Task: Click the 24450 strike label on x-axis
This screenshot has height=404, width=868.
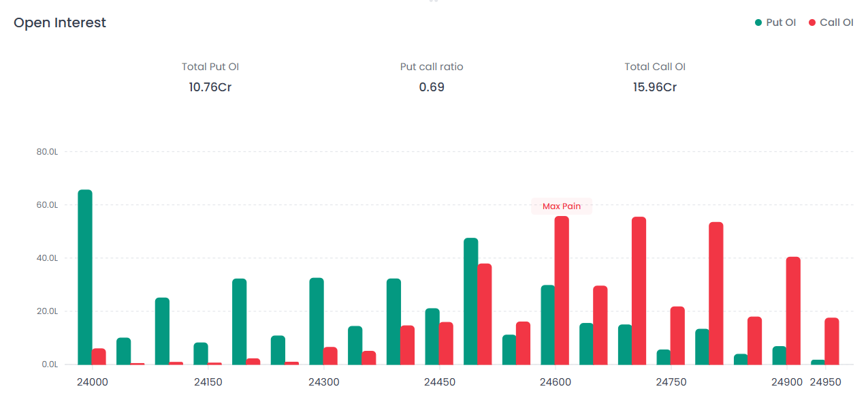Action: (439, 382)
